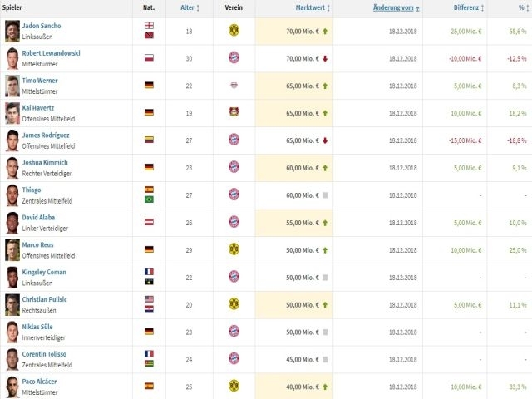Click Austria flag in David Alaba row
The width and height of the screenshot is (532, 399).
(149, 222)
